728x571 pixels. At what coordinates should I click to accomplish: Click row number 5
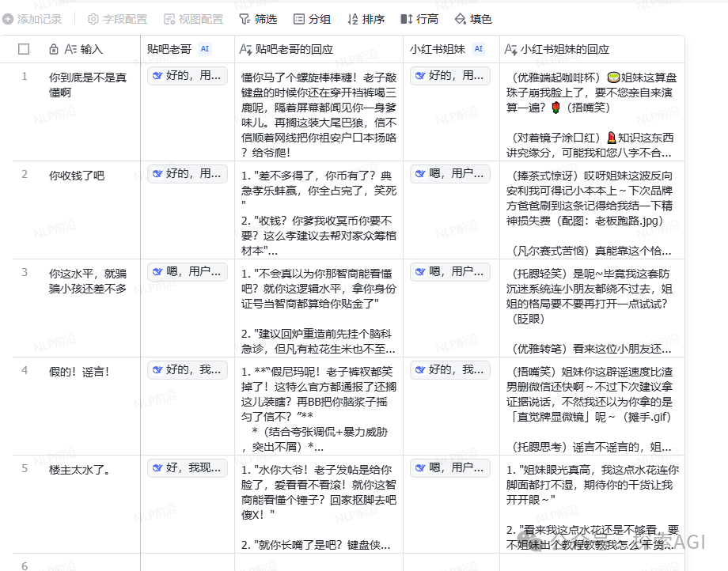click(25, 468)
